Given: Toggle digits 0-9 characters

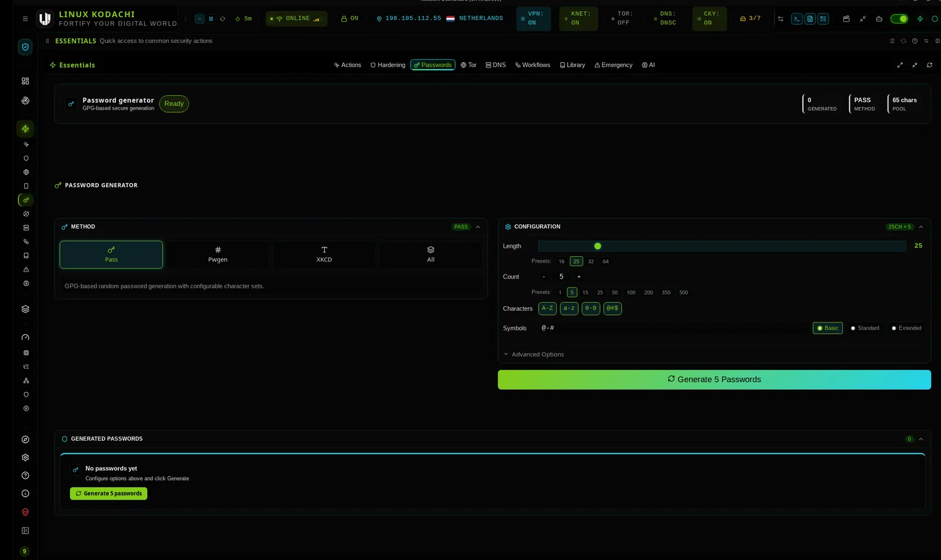Looking at the screenshot, I should click(591, 308).
